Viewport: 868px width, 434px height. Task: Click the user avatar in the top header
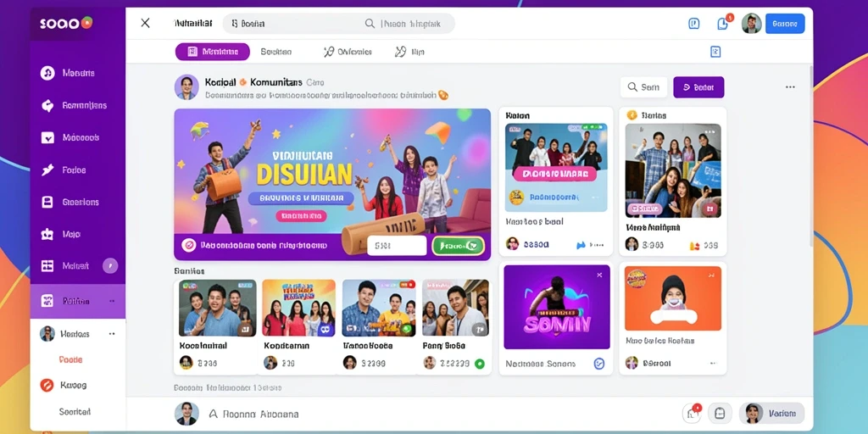[x=751, y=23]
